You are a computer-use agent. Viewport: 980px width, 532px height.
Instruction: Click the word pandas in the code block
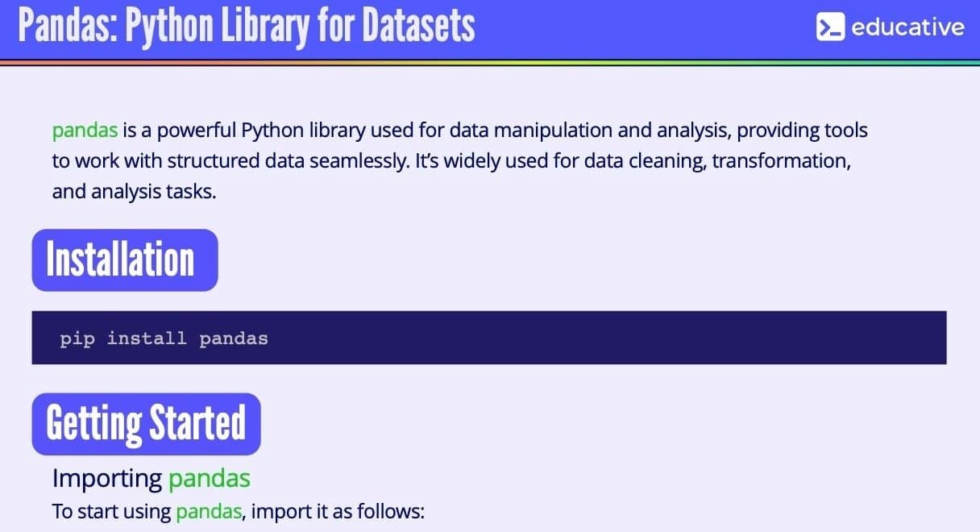234,339
